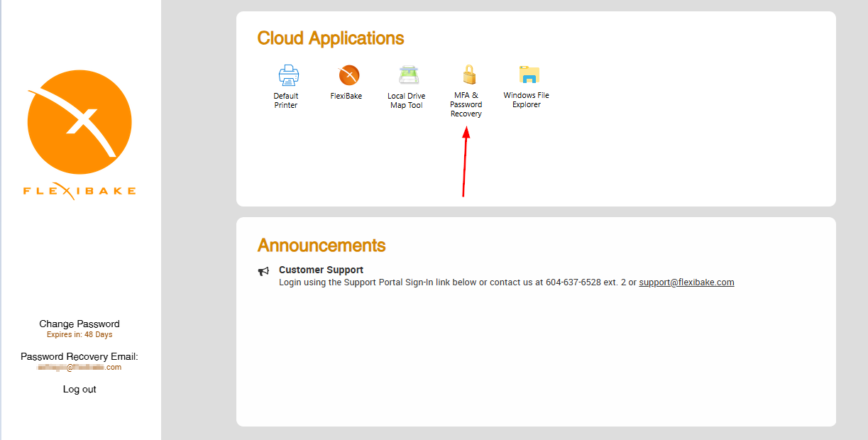The image size is (868, 440).
Task: Click the 'Local Drive Map Tool' label
Action: pos(407,101)
